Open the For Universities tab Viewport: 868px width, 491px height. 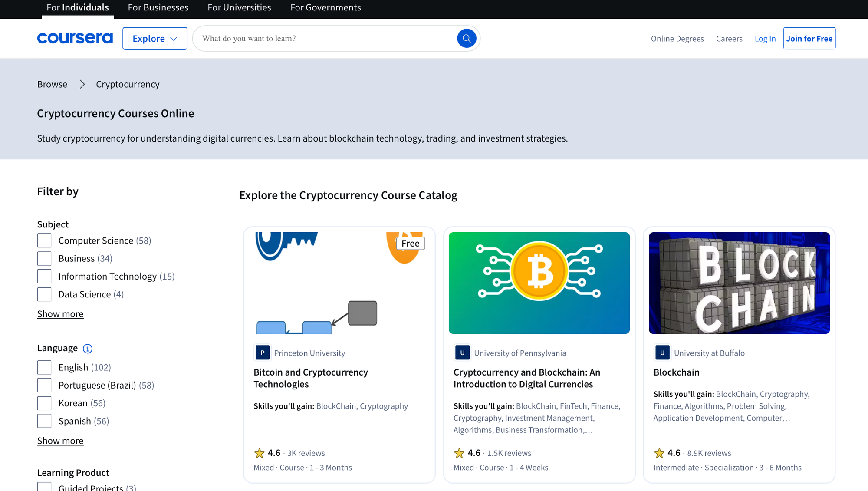coord(239,7)
